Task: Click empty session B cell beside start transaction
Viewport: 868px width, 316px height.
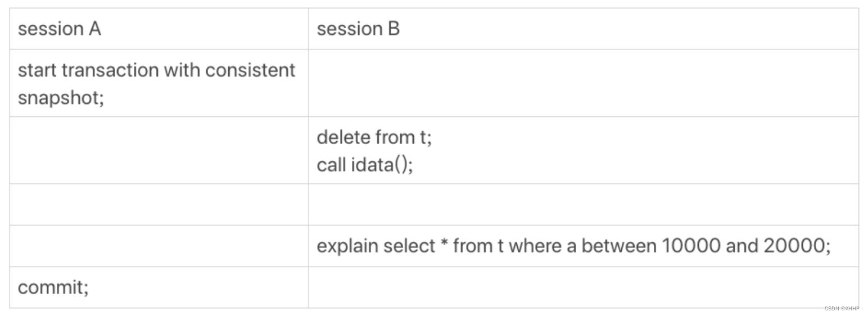Action: 583,83
